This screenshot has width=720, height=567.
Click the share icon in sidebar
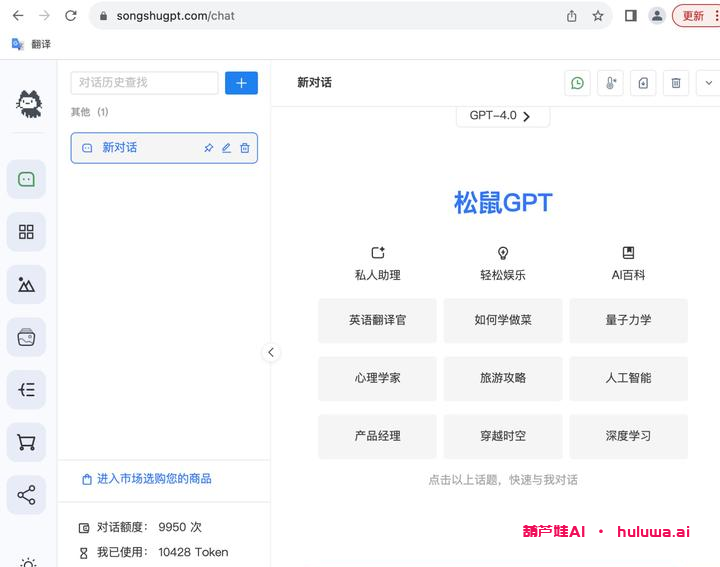pos(26,495)
